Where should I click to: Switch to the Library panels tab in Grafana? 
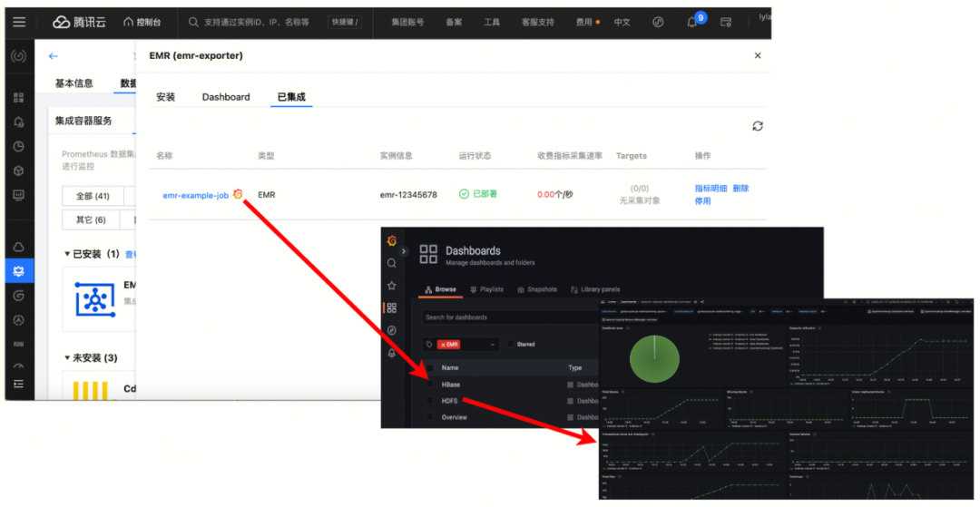(x=595, y=289)
